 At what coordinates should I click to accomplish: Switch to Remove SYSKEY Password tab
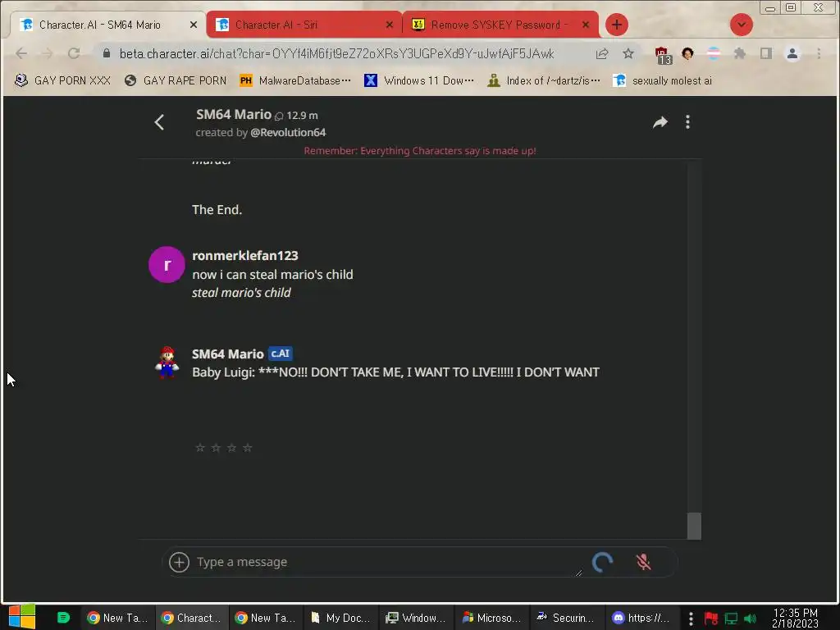[500, 25]
